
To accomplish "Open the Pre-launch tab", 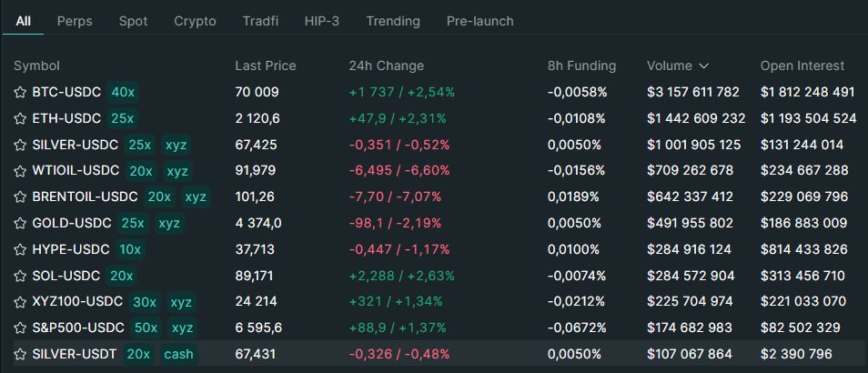I will (x=479, y=21).
